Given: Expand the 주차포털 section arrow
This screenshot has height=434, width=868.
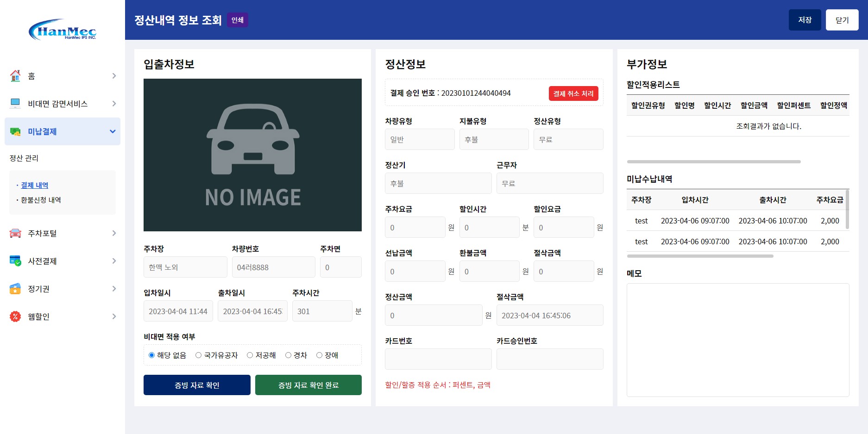Looking at the screenshot, I should click(x=114, y=233).
